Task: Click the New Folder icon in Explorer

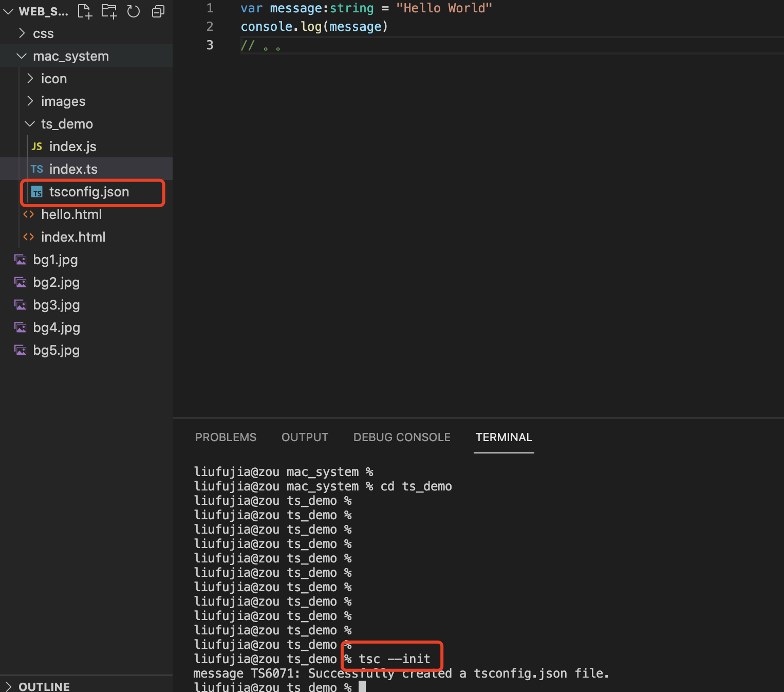Action: click(109, 11)
